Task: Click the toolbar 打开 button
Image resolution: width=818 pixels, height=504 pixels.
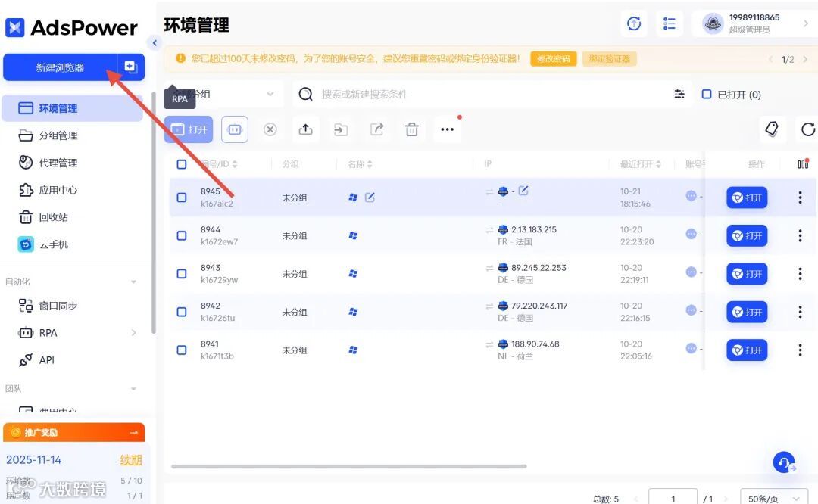Action: click(x=189, y=129)
